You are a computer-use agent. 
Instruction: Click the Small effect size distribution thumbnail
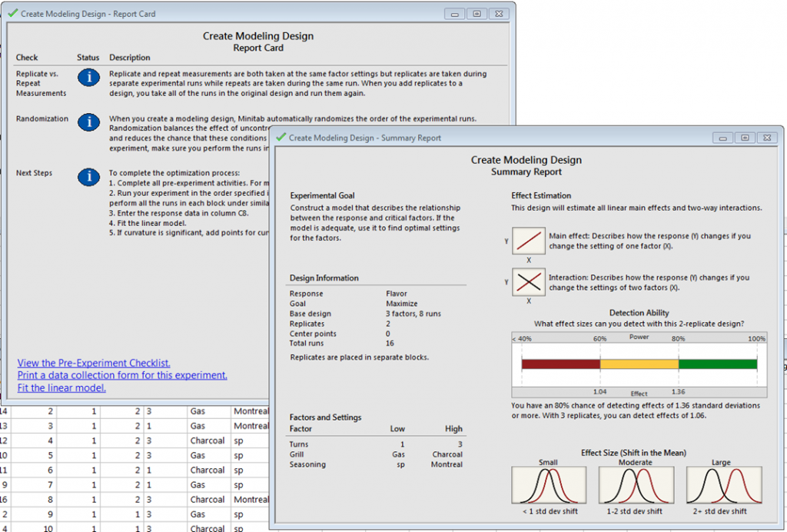tap(549, 485)
